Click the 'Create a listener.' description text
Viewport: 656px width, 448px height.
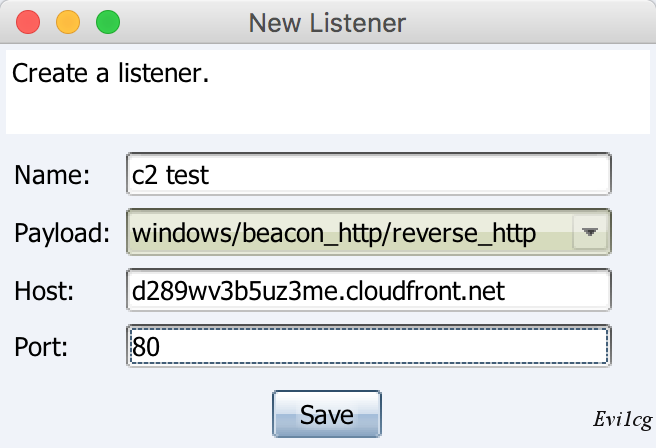coord(110,73)
